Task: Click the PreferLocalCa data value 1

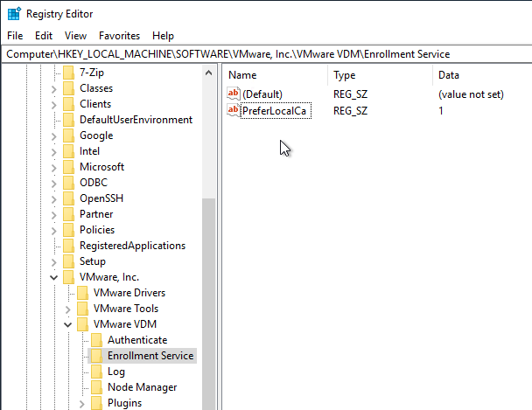Action: [x=441, y=111]
